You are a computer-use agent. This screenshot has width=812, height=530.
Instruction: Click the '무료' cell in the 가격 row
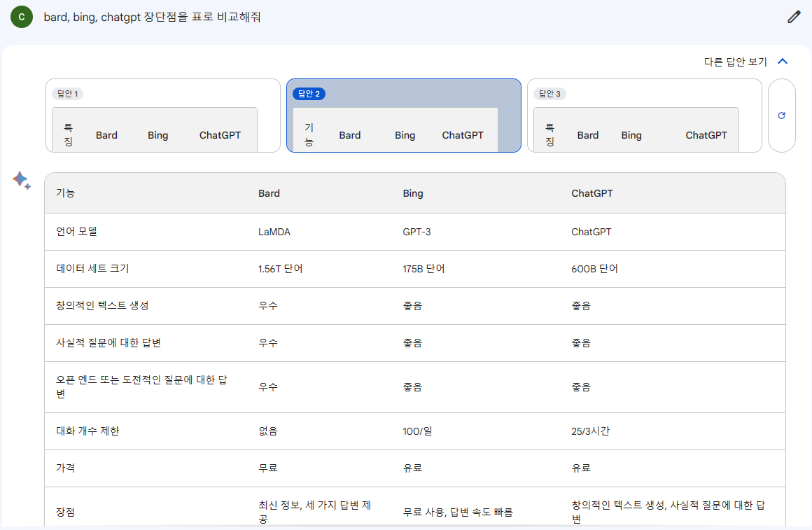[267, 468]
